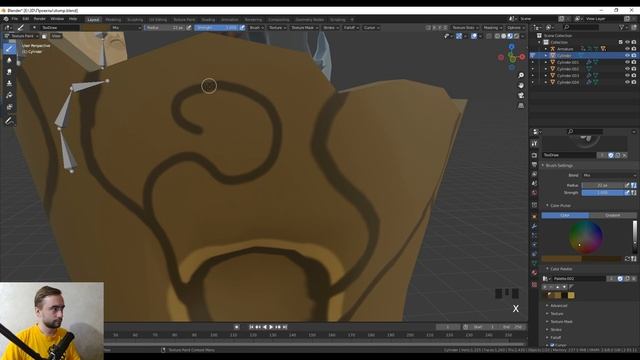Click the View menu button in viewport
This screenshot has width=640, height=360.
coord(56,36)
